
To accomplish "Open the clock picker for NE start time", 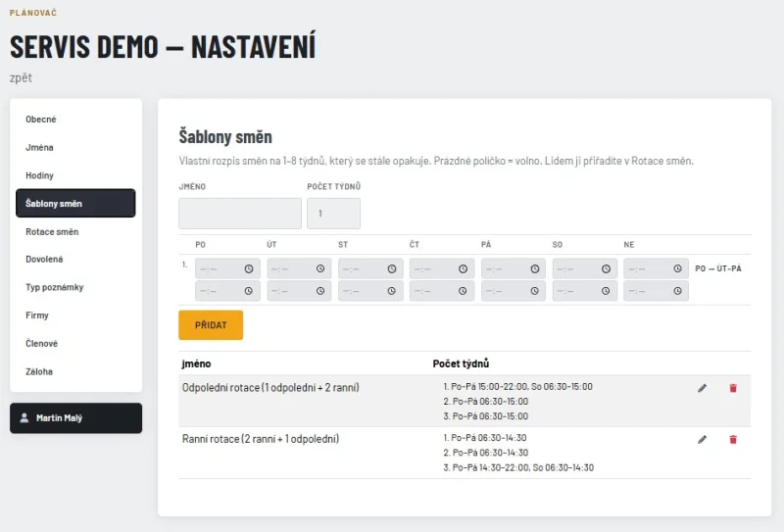I will [x=677, y=269].
